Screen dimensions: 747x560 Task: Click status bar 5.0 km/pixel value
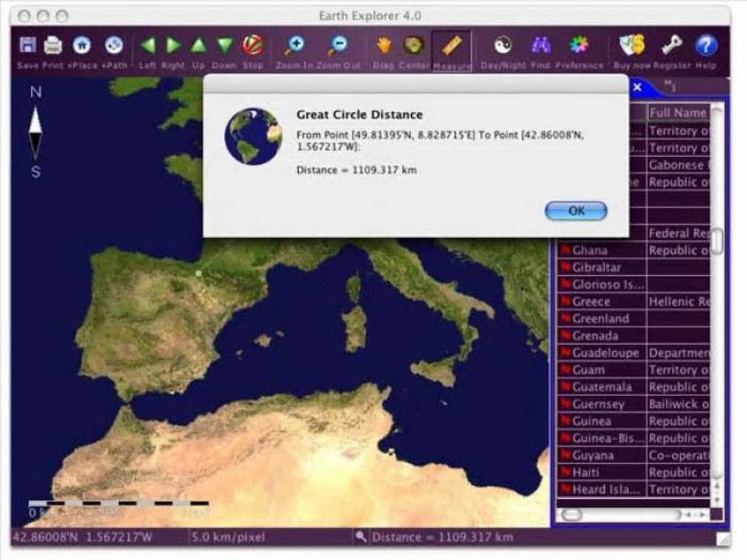[x=228, y=537]
